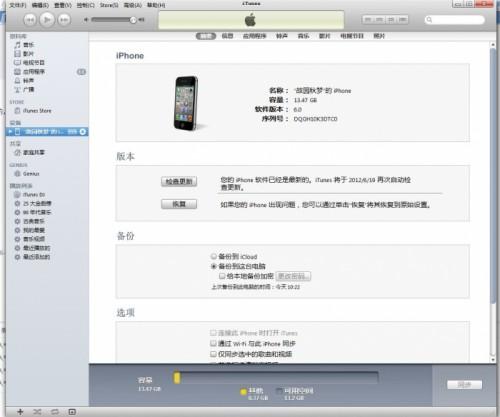
Task: Open the 查看(V) menu
Action: [63, 5]
